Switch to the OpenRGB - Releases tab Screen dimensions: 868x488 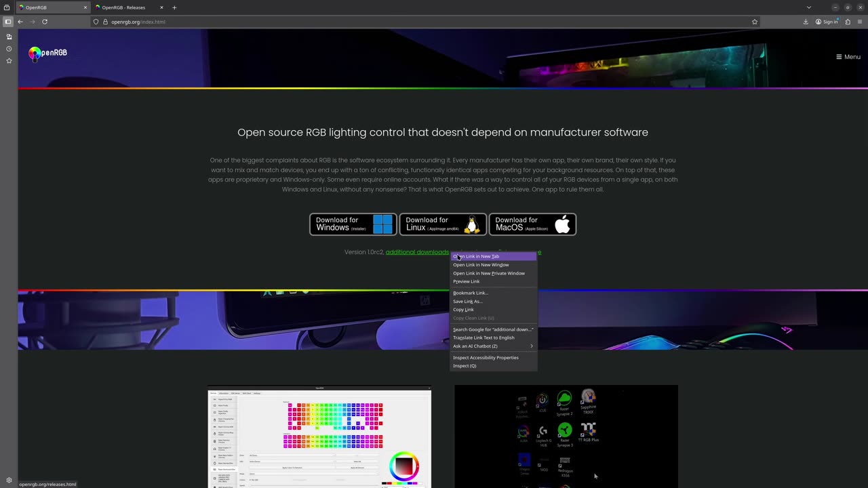point(130,7)
